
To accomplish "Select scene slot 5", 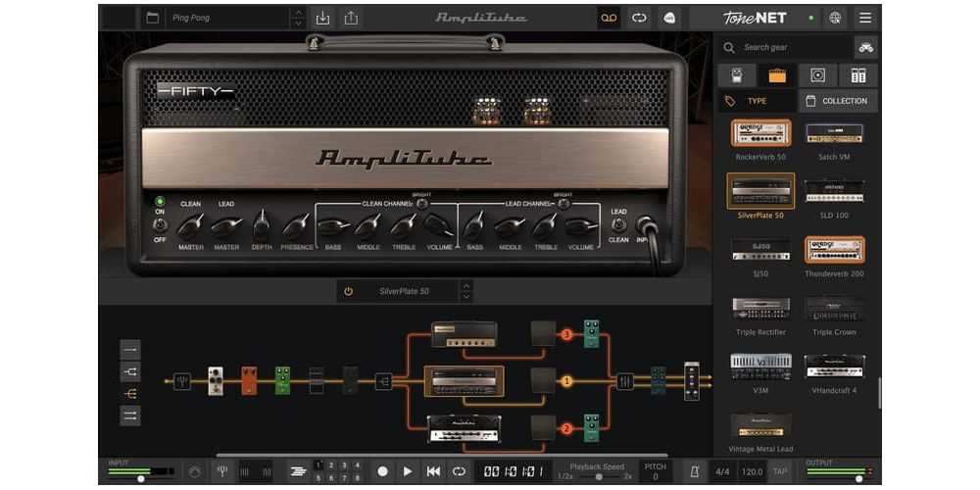I will pyautogui.click(x=318, y=478).
